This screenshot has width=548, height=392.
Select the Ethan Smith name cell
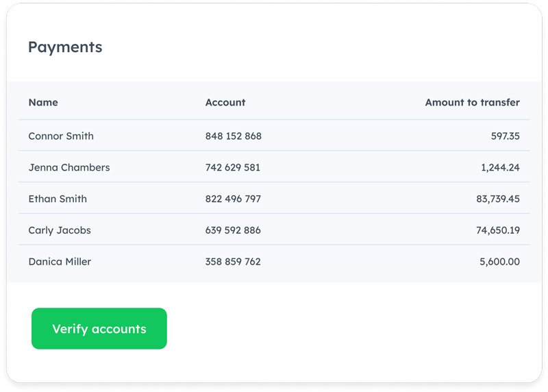tap(58, 199)
